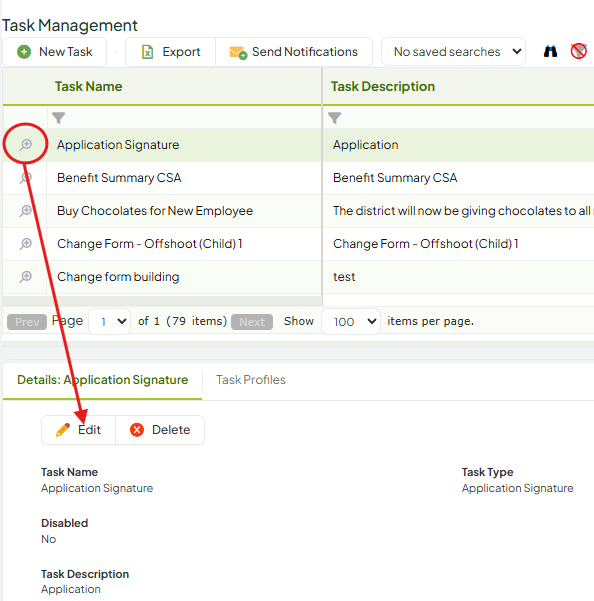Click the chocolates district description cell

click(x=458, y=211)
